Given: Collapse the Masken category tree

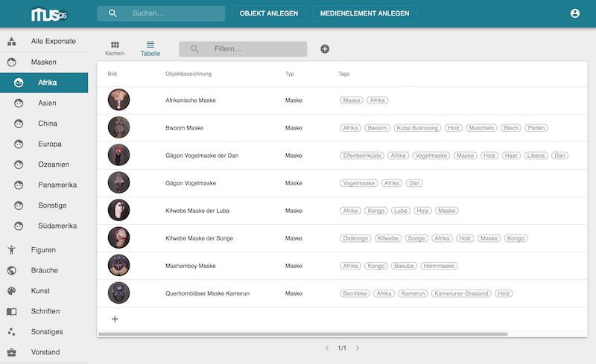Looking at the screenshot, I should (43, 62).
